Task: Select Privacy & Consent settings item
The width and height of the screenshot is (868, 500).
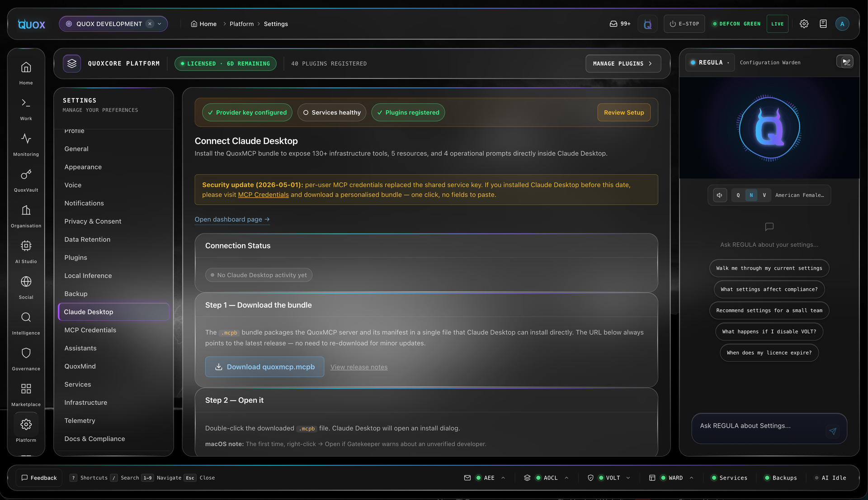Action: 113,221
